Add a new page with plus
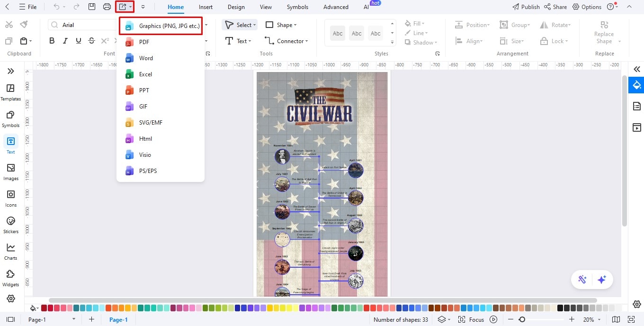 coord(91,320)
